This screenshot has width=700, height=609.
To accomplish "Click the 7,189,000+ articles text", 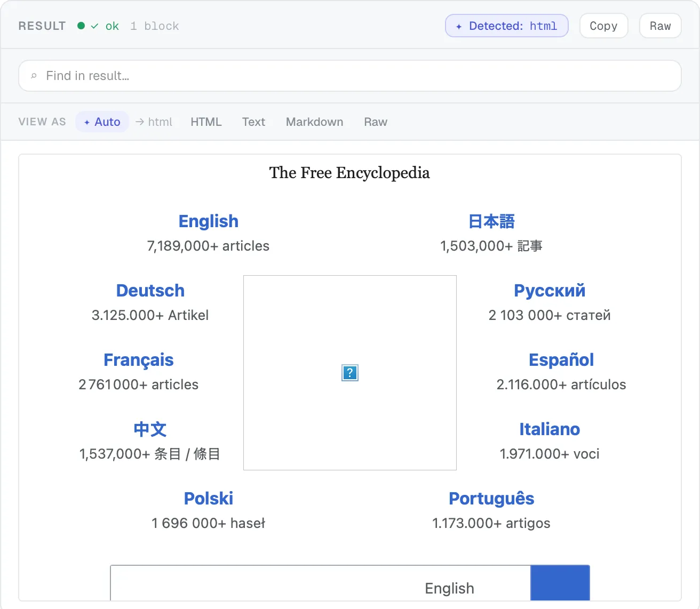I will coord(208,246).
